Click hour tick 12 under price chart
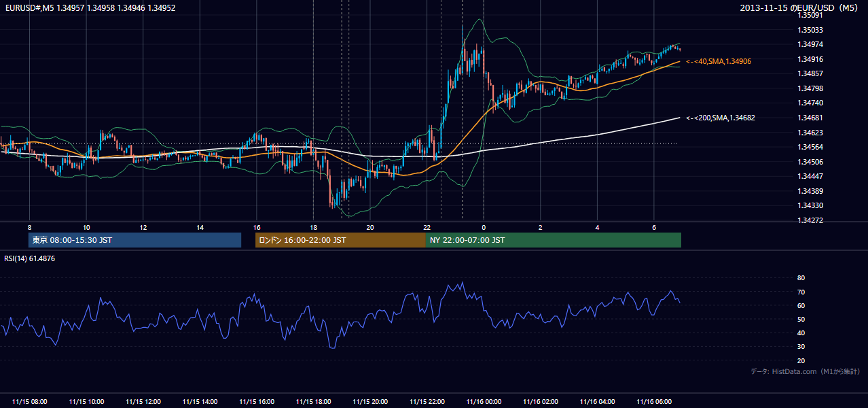The width and height of the screenshot is (868, 408). 143,227
